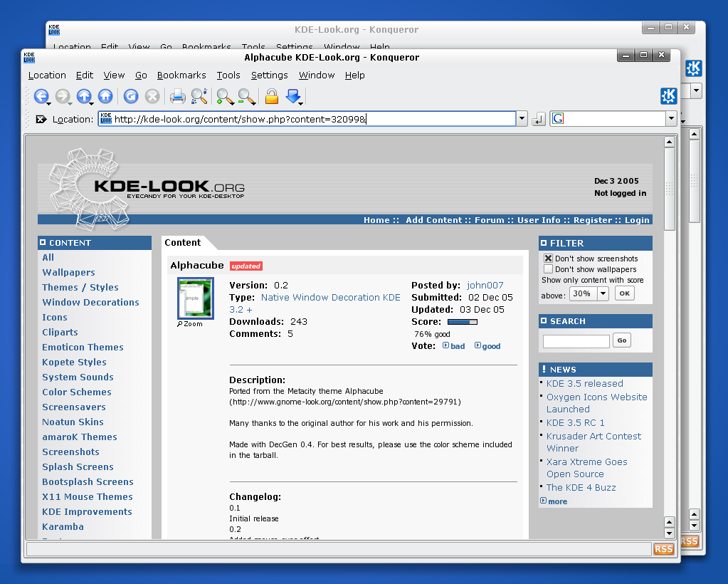Image resolution: width=728 pixels, height=584 pixels.
Task: Click the Alphacube screenshot thumbnail
Action: 196,298
